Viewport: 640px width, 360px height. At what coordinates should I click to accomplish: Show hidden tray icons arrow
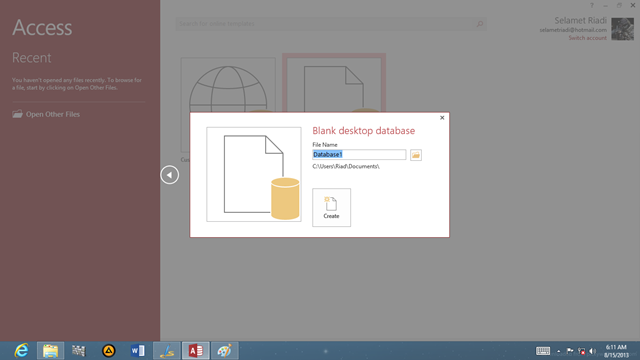559,351
